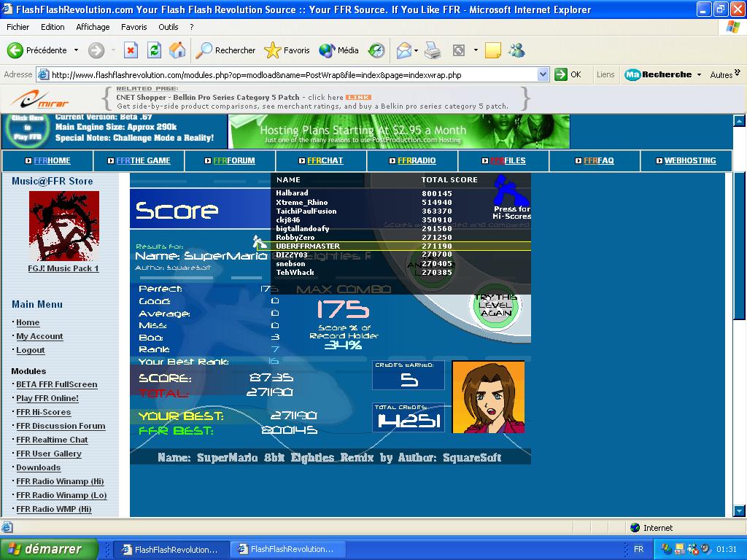Go to the FFRFORUM nav tab

pos(230,161)
